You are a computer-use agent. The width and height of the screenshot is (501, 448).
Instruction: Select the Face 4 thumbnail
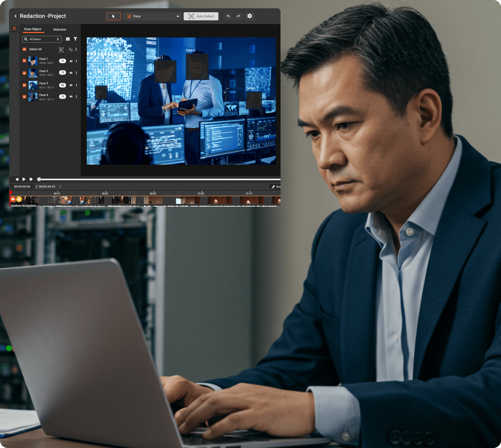click(33, 97)
